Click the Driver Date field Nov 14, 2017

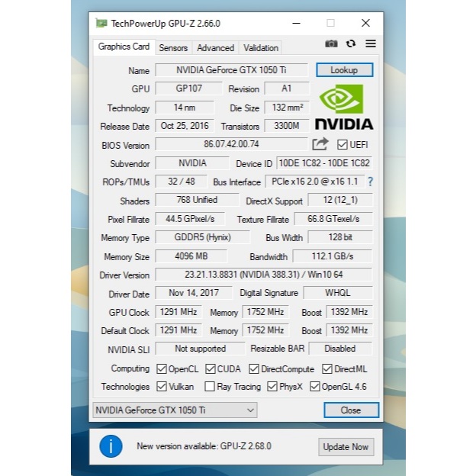[x=194, y=293]
